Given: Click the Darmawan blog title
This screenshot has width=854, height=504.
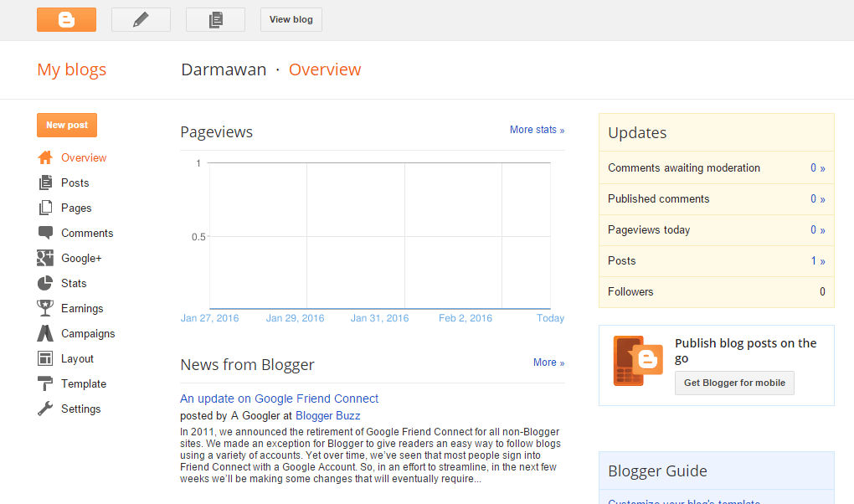Looking at the screenshot, I should click(x=224, y=69).
